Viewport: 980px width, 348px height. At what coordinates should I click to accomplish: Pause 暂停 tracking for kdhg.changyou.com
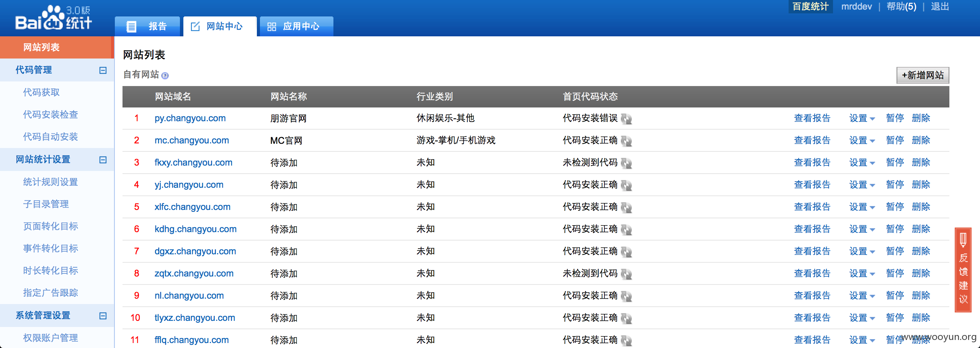(x=895, y=229)
